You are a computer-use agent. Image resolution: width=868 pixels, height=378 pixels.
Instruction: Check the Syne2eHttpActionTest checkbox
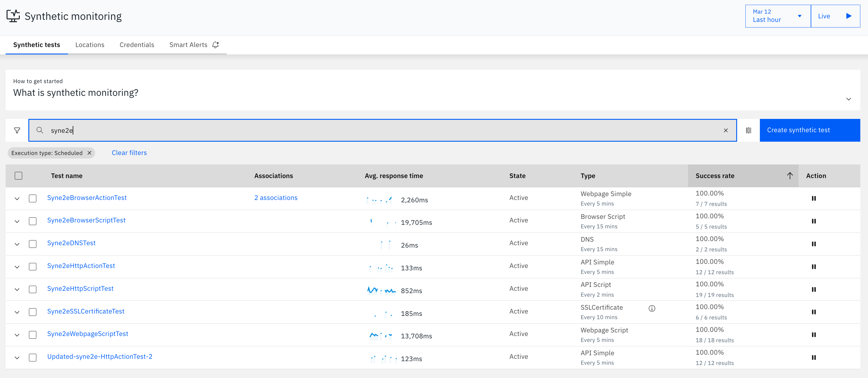[x=33, y=267]
